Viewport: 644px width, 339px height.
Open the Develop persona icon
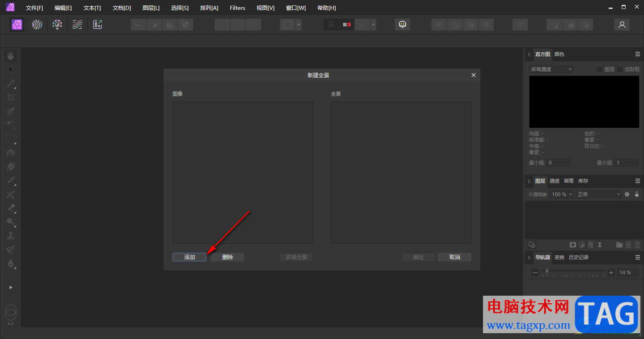click(57, 25)
